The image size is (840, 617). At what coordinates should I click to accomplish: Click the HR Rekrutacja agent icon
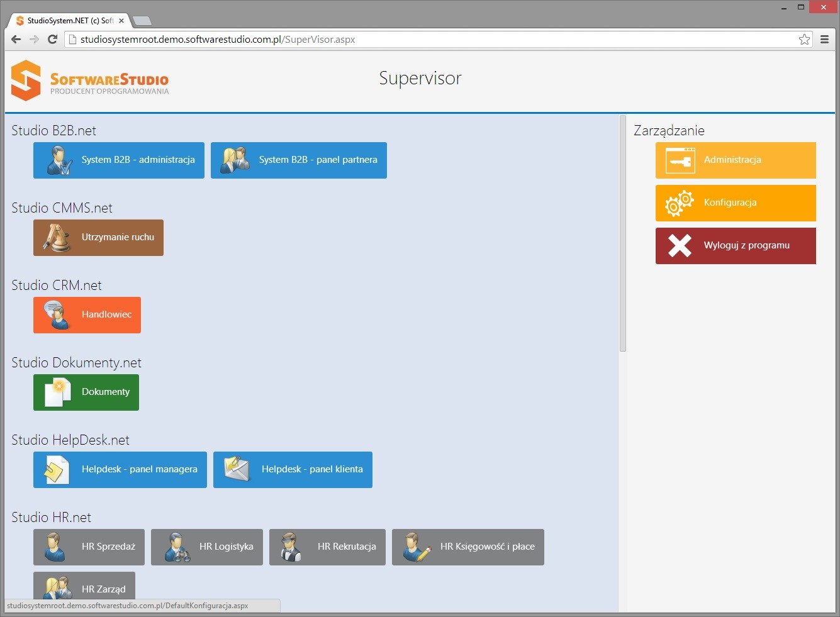[291, 547]
